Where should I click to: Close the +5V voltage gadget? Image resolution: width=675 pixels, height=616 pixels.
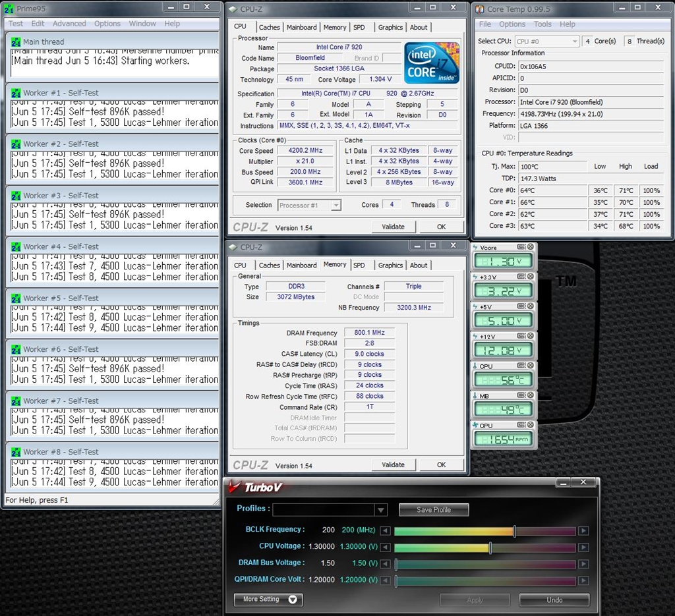click(531, 306)
